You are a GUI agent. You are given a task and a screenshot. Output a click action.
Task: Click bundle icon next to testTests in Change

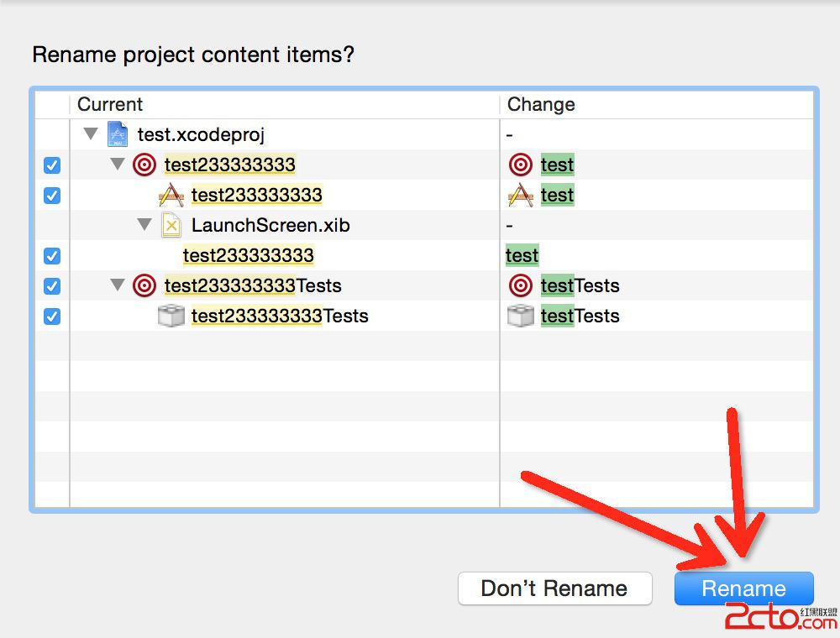click(521, 316)
